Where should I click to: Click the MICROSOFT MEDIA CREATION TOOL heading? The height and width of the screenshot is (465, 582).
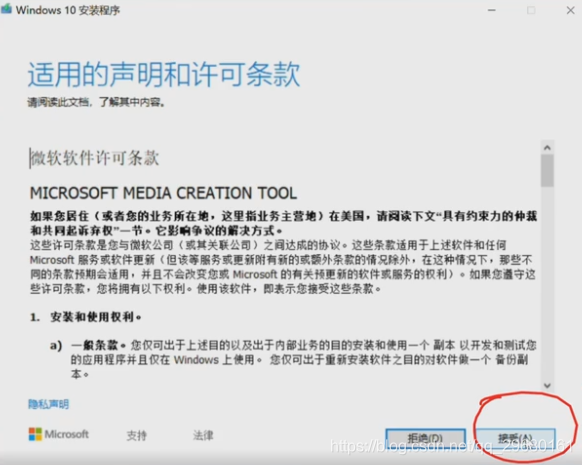[x=163, y=193]
